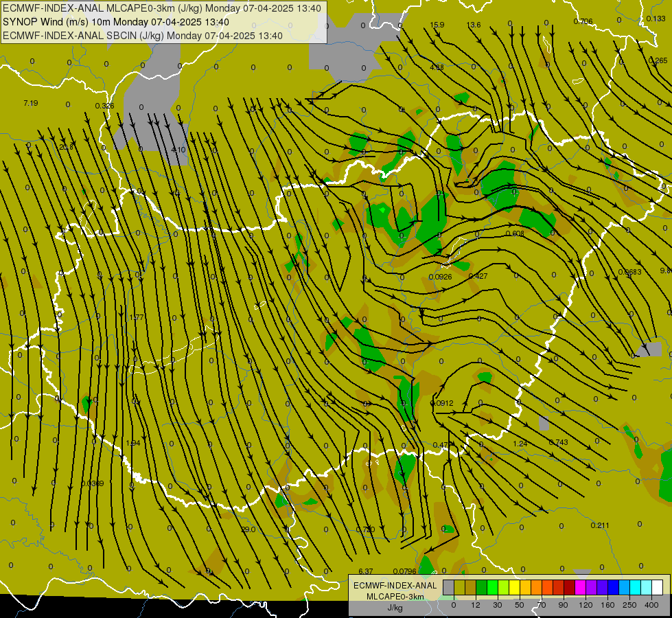Click the pure blue legend swatch
Image resolution: width=672 pixels, height=618 pixels.
pyautogui.click(x=613, y=587)
